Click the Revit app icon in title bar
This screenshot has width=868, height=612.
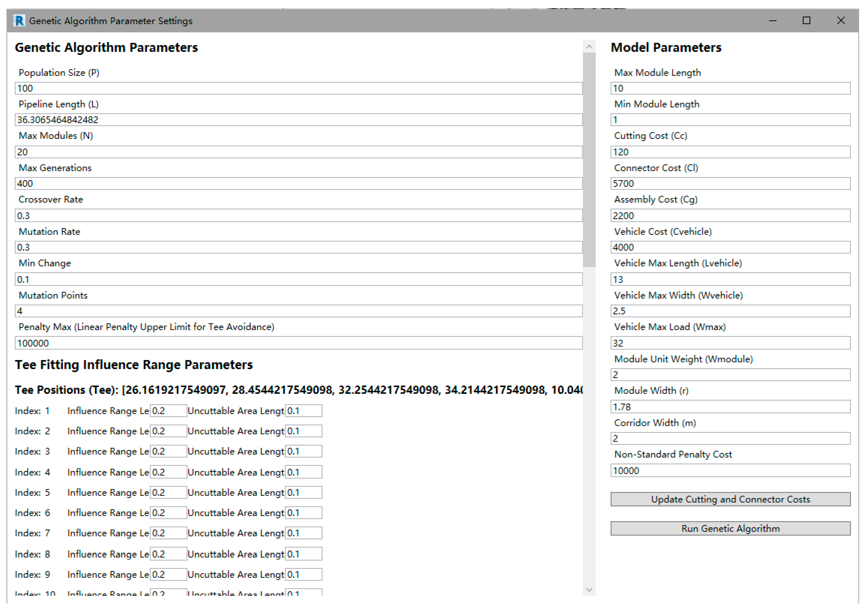pyautogui.click(x=19, y=20)
